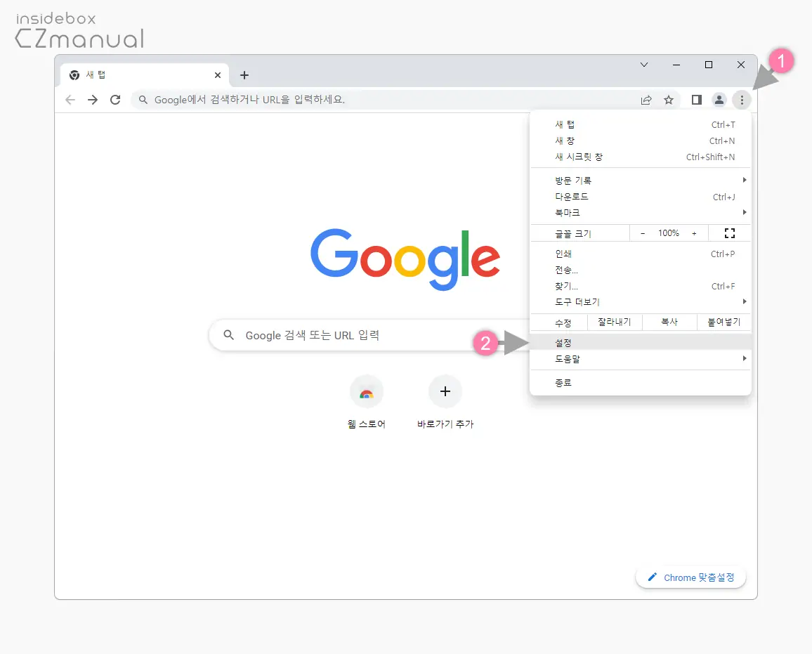The height and width of the screenshot is (654, 812).
Task: Bookmark this tab with the star icon
Action: tap(669, 100)
